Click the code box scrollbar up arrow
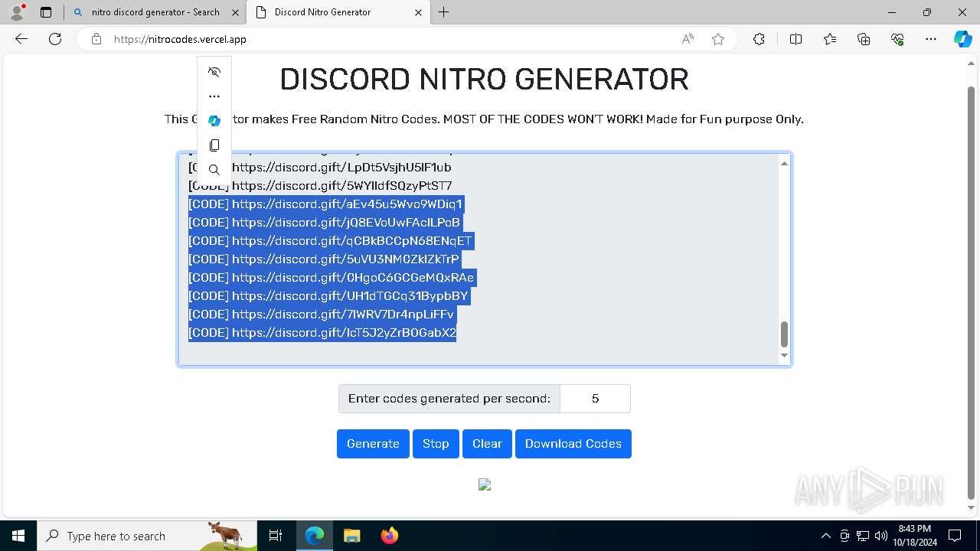980x551 pixels. point(784,163)
